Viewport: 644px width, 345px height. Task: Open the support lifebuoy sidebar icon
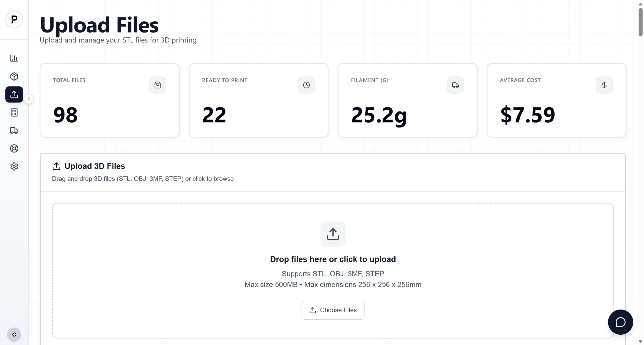tap(14, 148)
